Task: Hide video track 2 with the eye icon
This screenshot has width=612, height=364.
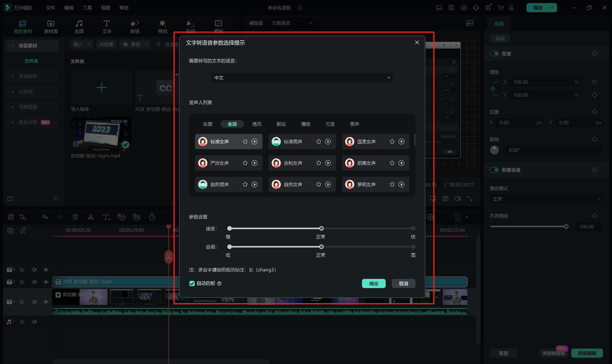Action: pyautogui.click(x=46, y=282)
